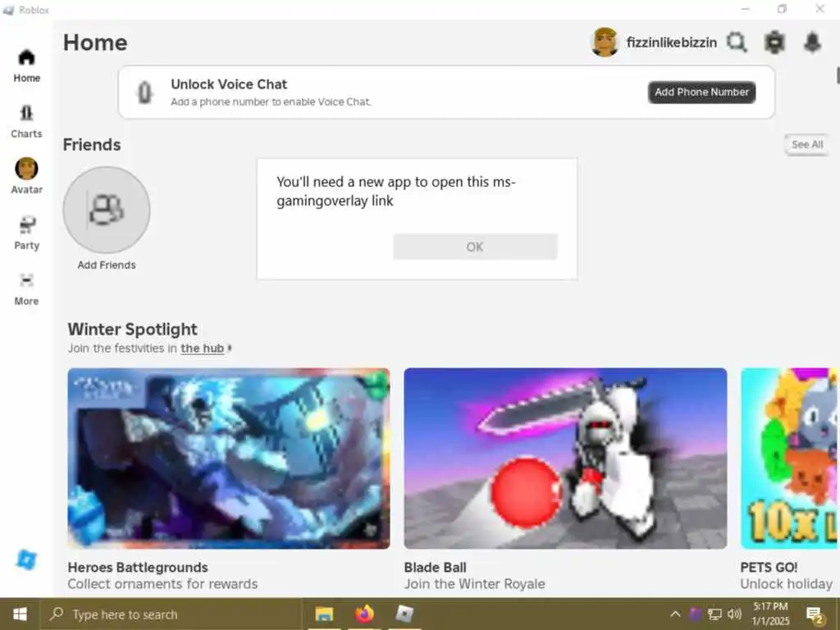The height and width of the screenshot is (630, 840).
Task: Dismiss the dialog with OK
Action: (x=475, y=247)
